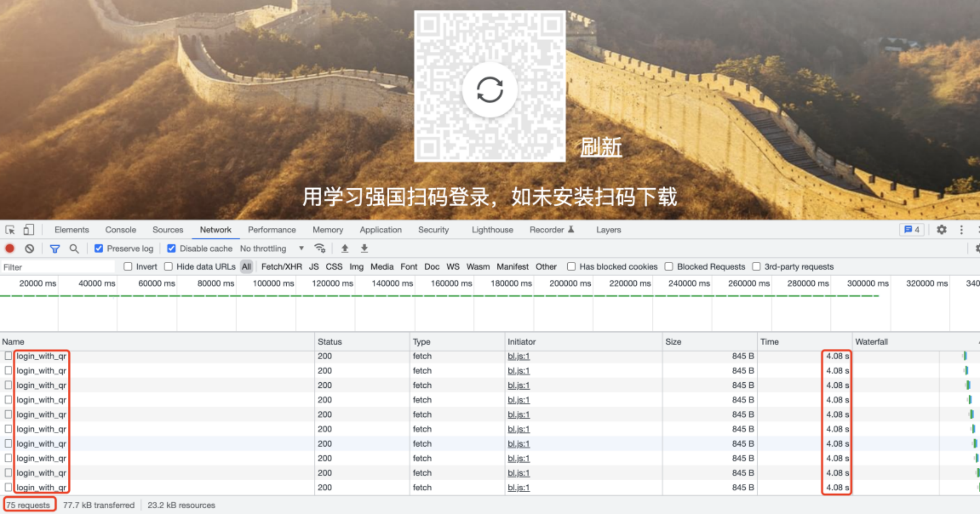Clear the network log icon

click(x=29, y=249)
